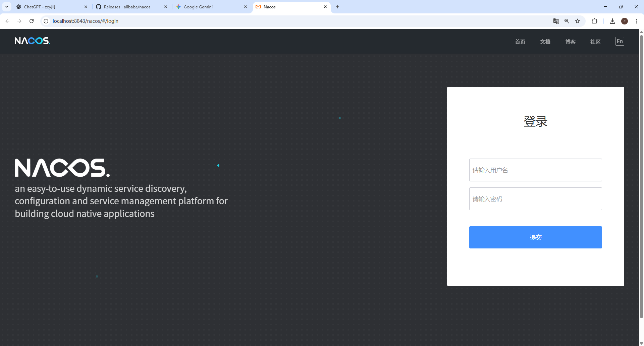Submit login with the 提交 button

[x=535, y=237]
